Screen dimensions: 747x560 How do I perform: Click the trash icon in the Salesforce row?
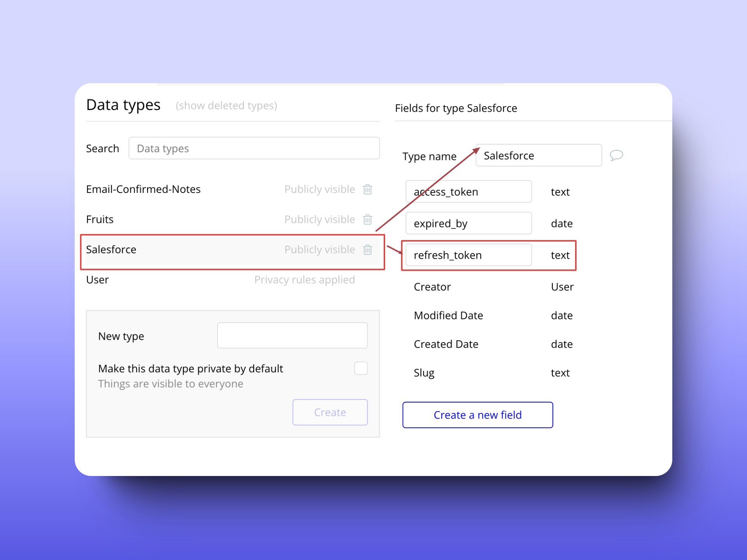pos(367,250)
